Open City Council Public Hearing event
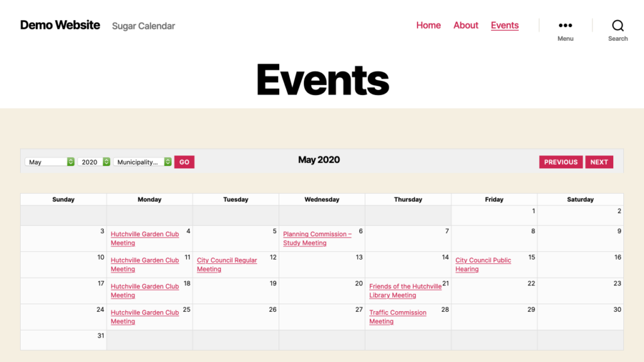Image resolution: width=644 pixels, height=362 pixels. tap(483, 265)
